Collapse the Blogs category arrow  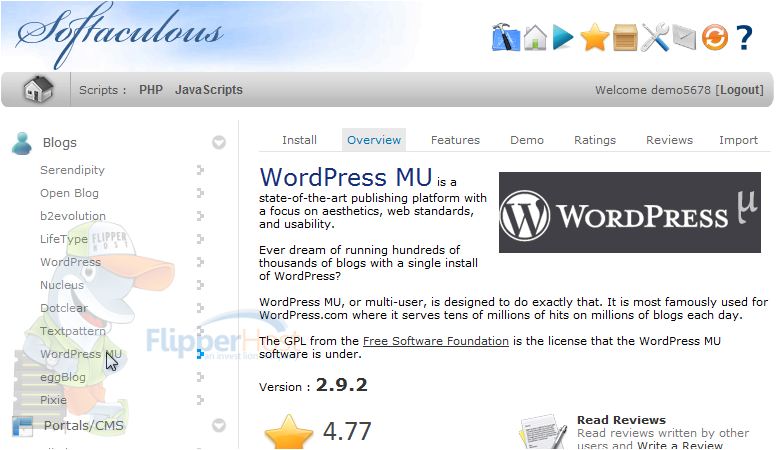coord(219,143)
